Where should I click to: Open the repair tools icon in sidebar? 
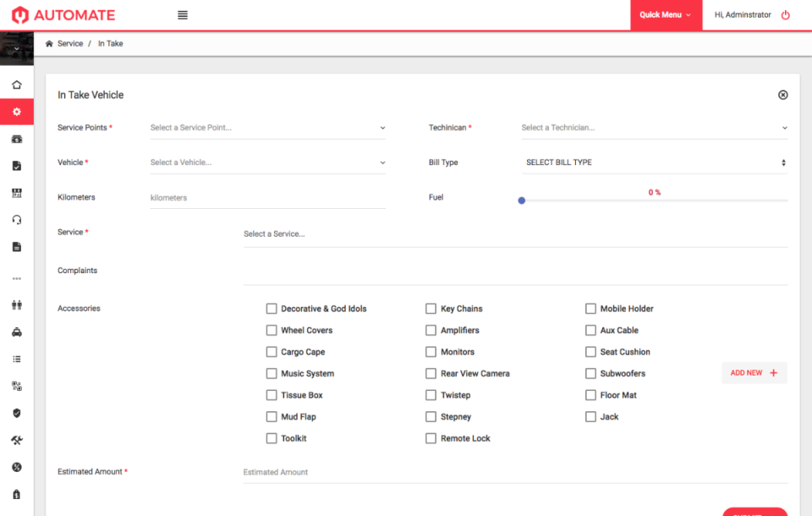click(17, 440)
